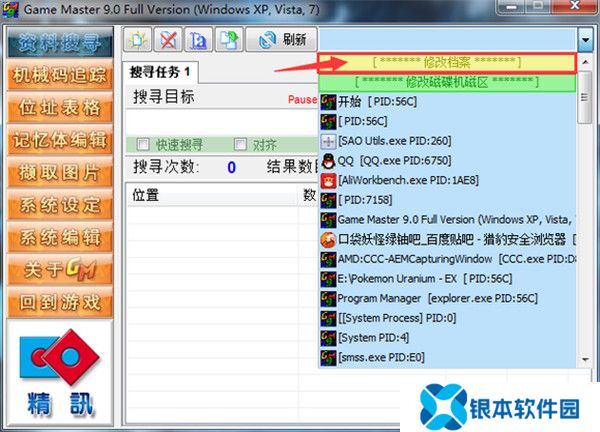
Task: Enable the 快速搜寻 checkbox
Action: (143, 144)
